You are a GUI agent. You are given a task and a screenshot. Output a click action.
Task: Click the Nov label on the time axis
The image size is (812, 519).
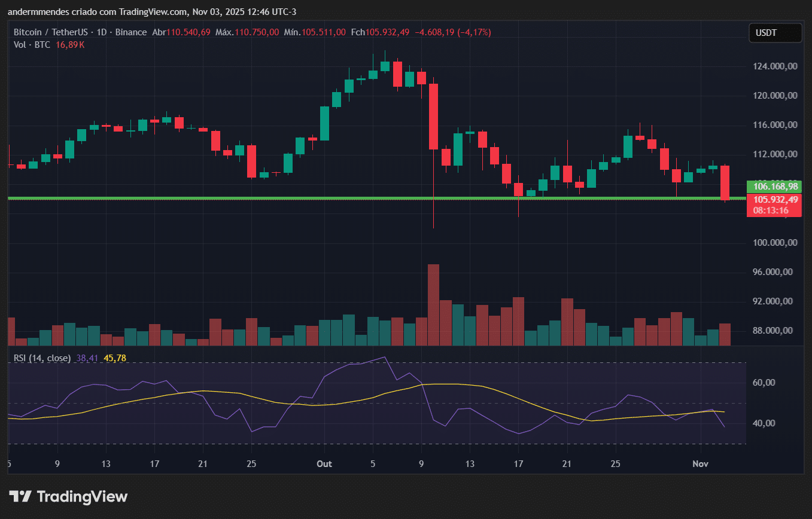coord(700,463)
